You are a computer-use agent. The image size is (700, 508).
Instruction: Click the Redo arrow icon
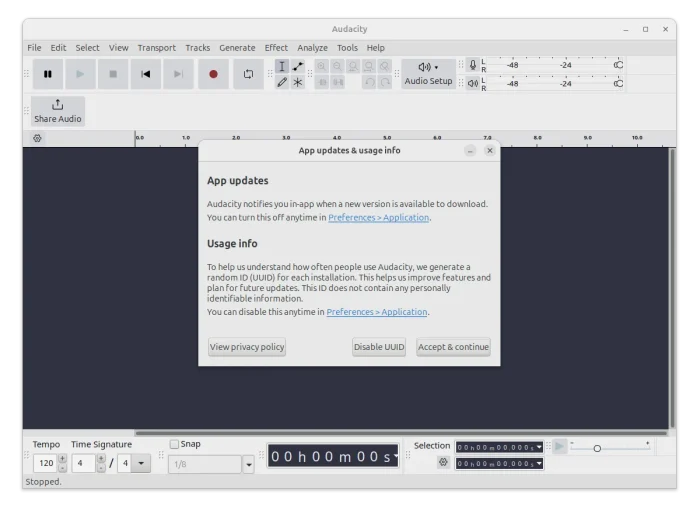[x=385, y=82]
